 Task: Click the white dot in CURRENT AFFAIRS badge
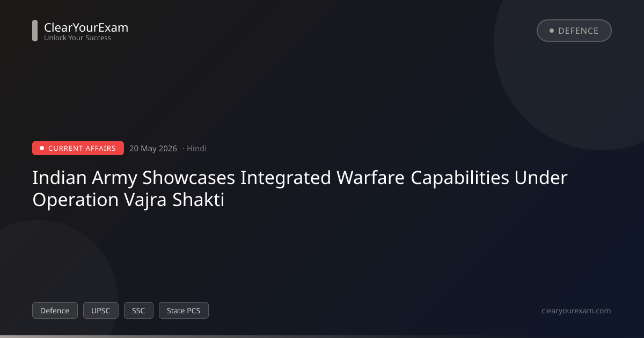tap(42, 148)
